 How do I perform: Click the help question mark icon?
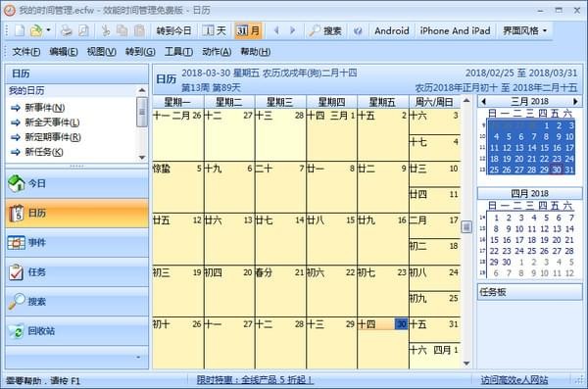pyautogui.click(x=358, y=30)
